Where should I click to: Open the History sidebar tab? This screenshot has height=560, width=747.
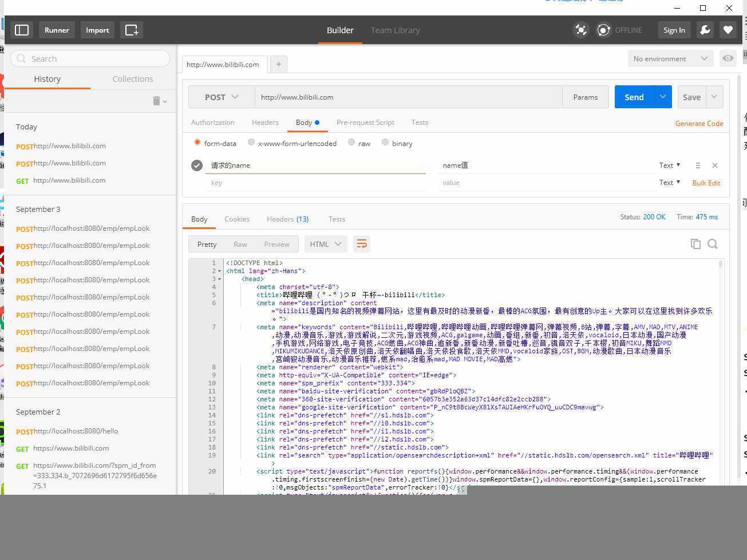[x=47, y=79]
